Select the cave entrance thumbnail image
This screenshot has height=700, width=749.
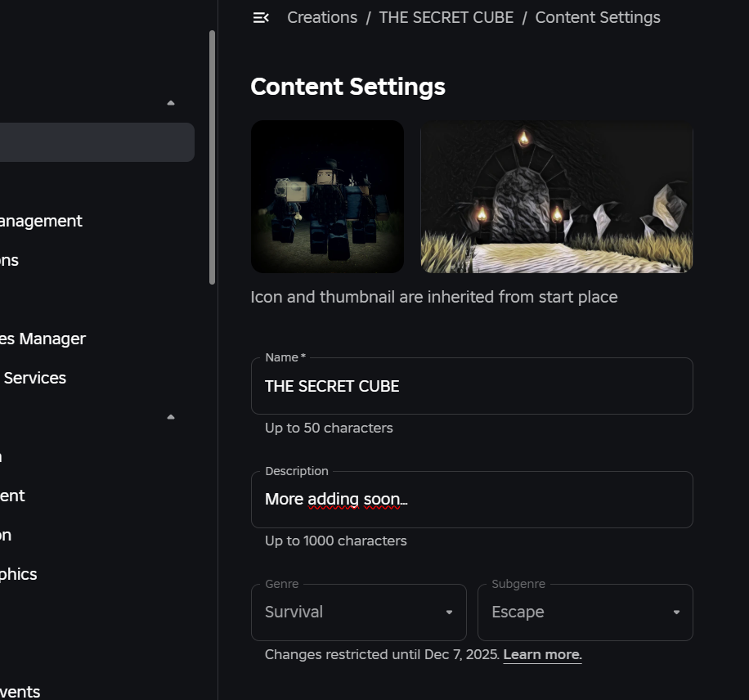pyautogui.click(x=557, y=196)
